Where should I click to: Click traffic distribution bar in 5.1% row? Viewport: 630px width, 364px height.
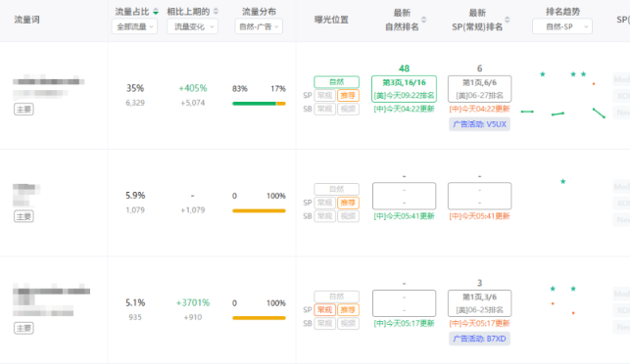click(x=259, y=318)
